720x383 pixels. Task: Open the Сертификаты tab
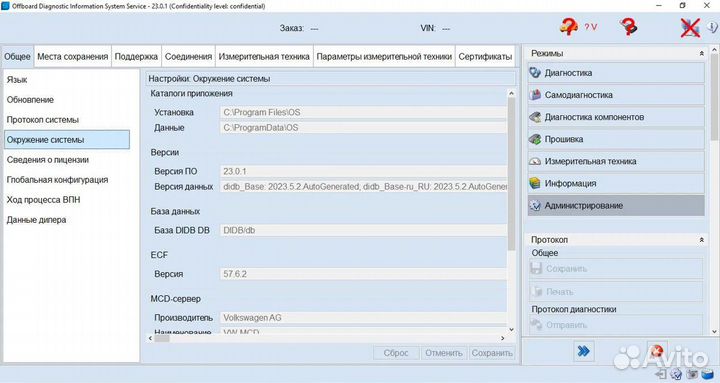click(x=485, y=56)
